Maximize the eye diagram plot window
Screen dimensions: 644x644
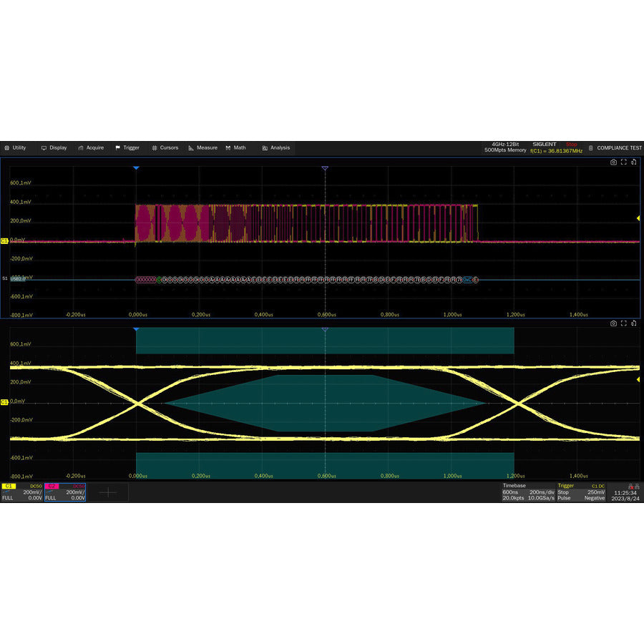point(623,323)
